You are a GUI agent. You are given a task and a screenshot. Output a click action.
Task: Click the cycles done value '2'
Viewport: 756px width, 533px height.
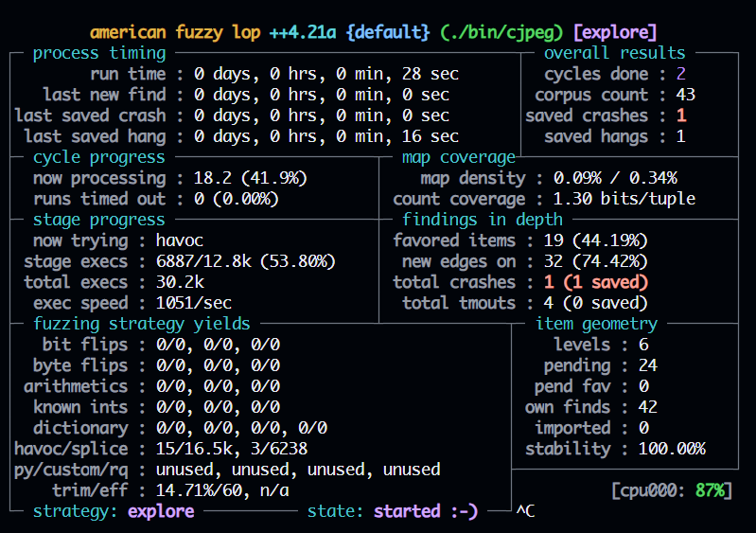point(681,74)
